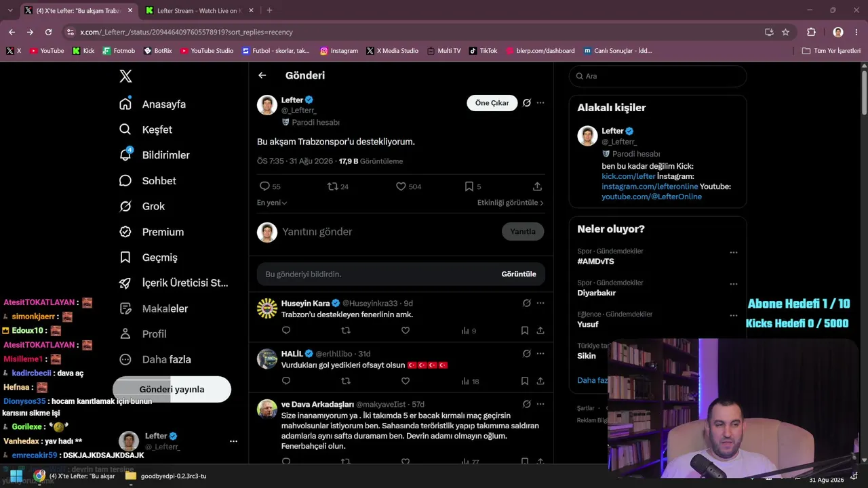Switch to the Lefter Stream Kick tab

199,10
